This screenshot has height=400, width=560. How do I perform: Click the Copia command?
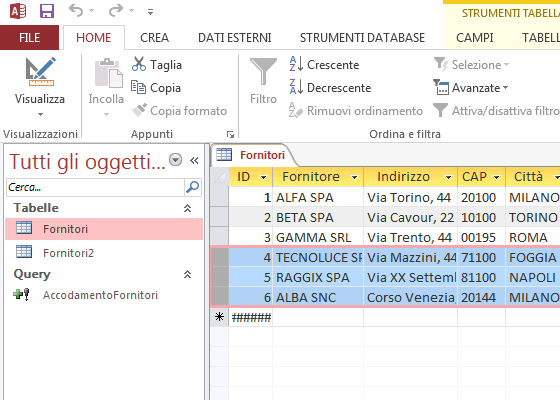(156, 88)
